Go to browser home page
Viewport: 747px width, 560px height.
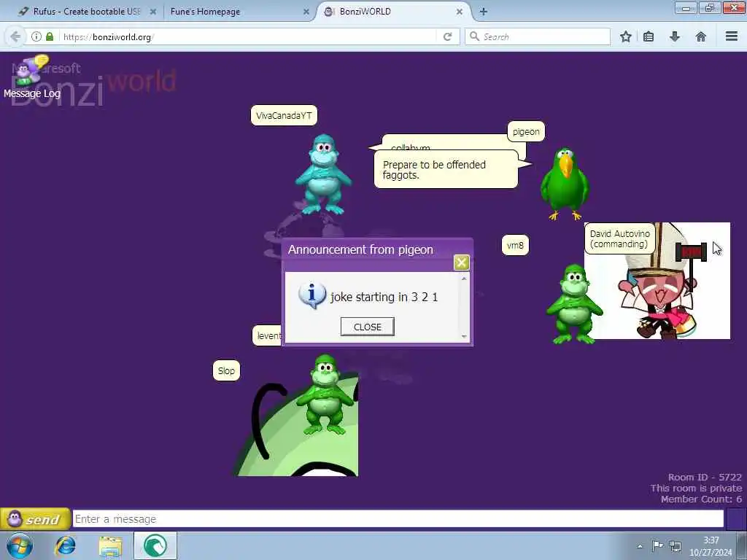tap(701, 36)
